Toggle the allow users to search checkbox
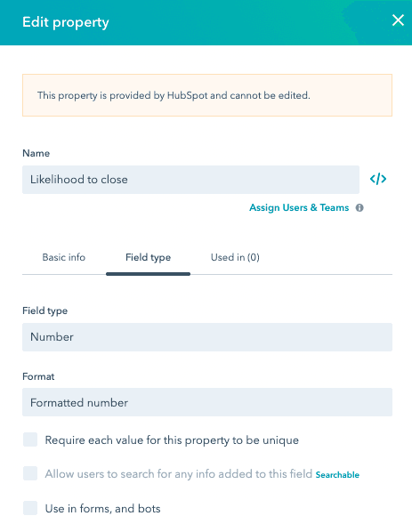 [x=30, y=473]
